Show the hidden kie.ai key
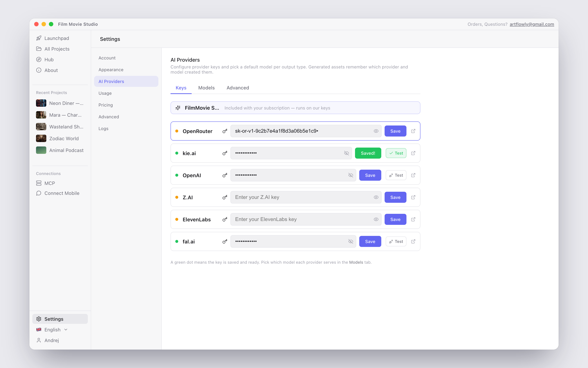The image size is (588, 368). (x=347, y=153)
